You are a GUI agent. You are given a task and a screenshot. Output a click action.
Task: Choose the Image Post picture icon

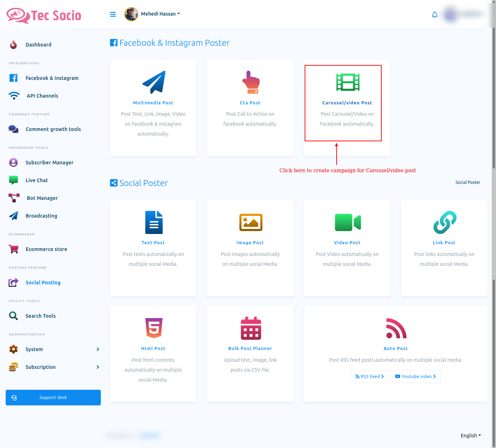coord(251,223)
